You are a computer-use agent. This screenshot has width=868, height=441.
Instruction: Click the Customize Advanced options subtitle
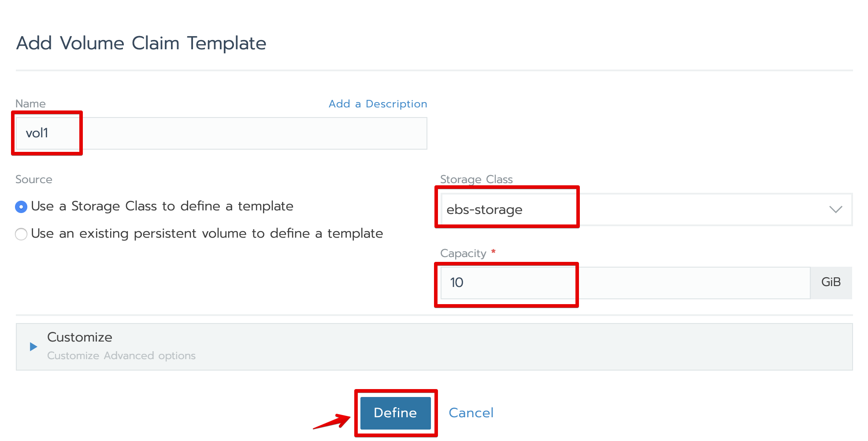121,356
